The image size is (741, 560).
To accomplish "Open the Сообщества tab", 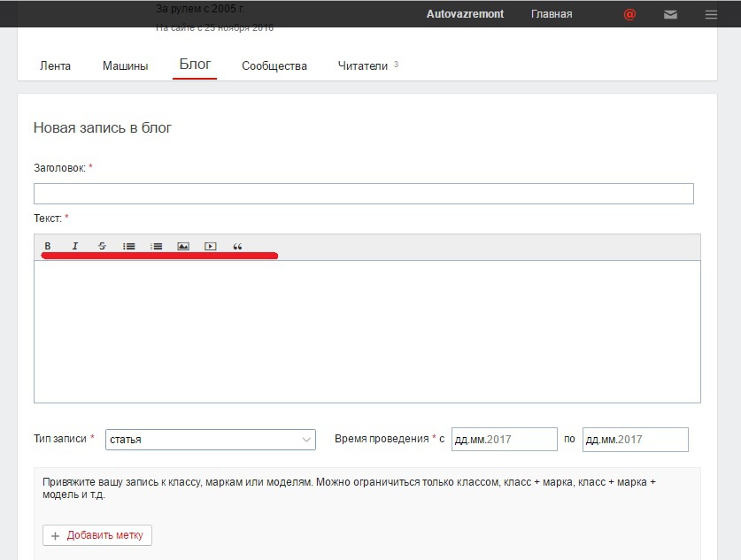I will (274, 65).
